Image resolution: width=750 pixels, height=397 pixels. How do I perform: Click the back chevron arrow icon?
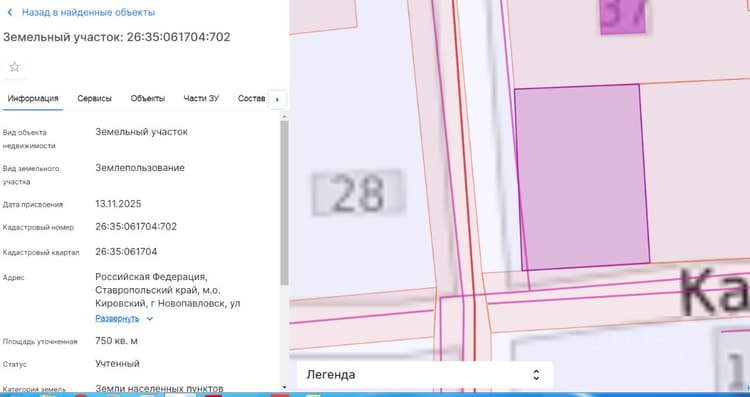(10, 12)
